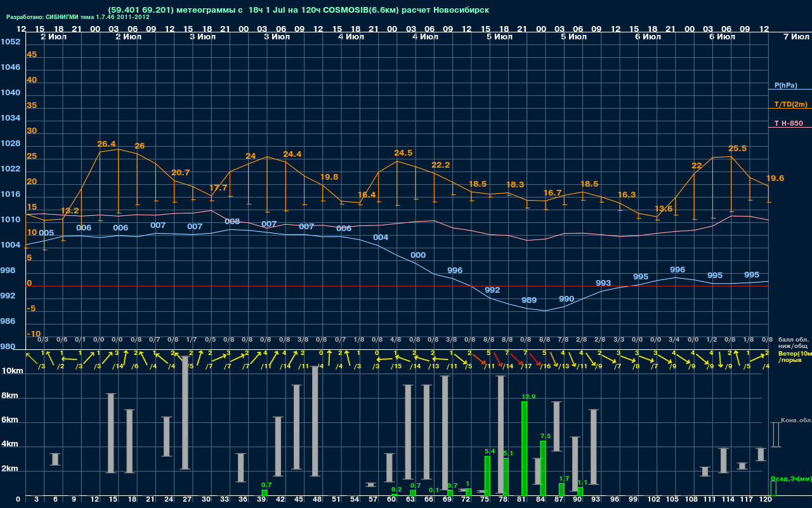Click the 18.3 temperature label

pos(515,185)
